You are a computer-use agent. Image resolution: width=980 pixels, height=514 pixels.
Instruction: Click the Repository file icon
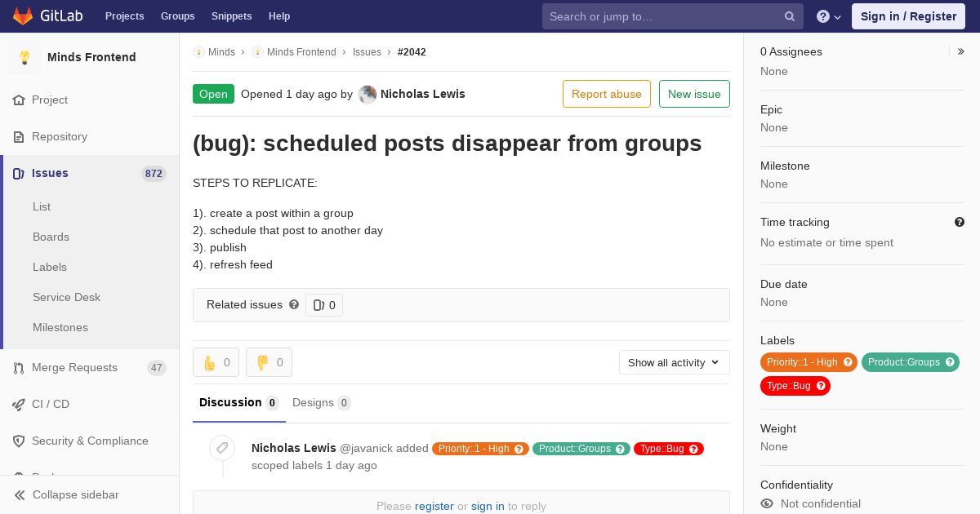pos(19,136)
